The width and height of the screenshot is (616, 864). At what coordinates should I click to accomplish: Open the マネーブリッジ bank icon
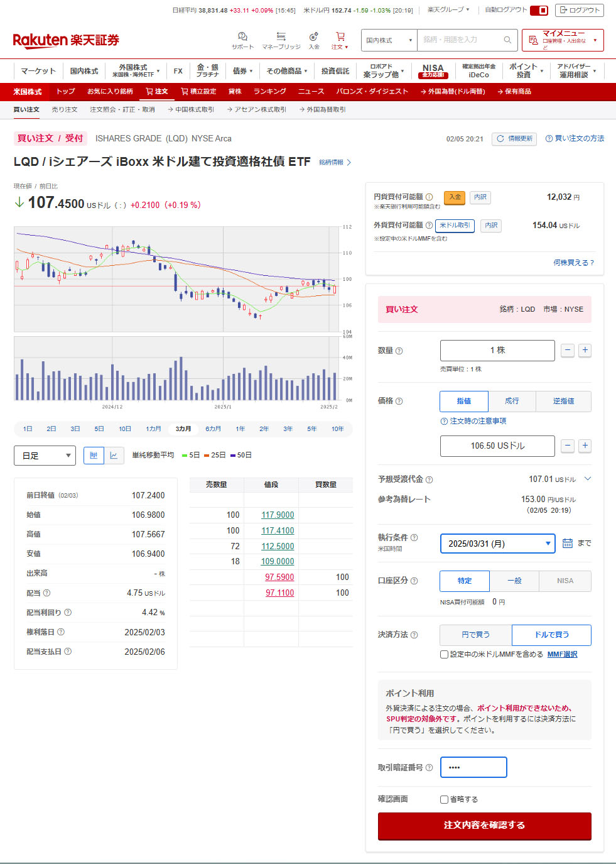(x=281, y=37)
